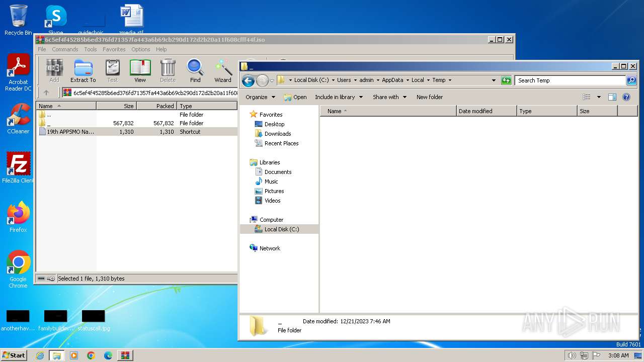The height and width of the screenshot is (362, 644).
Task: Open the change view options dropdown arrow
Action: 599,97
